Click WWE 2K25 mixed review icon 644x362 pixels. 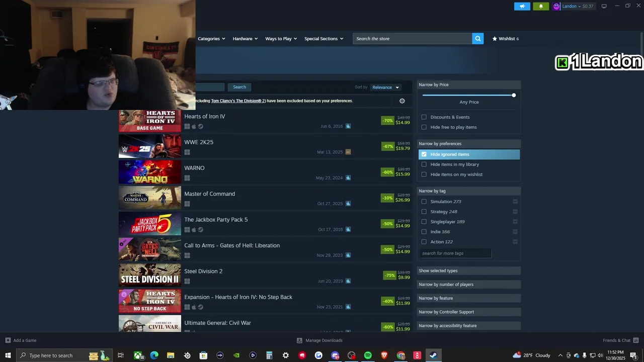[x=348, y=152]
